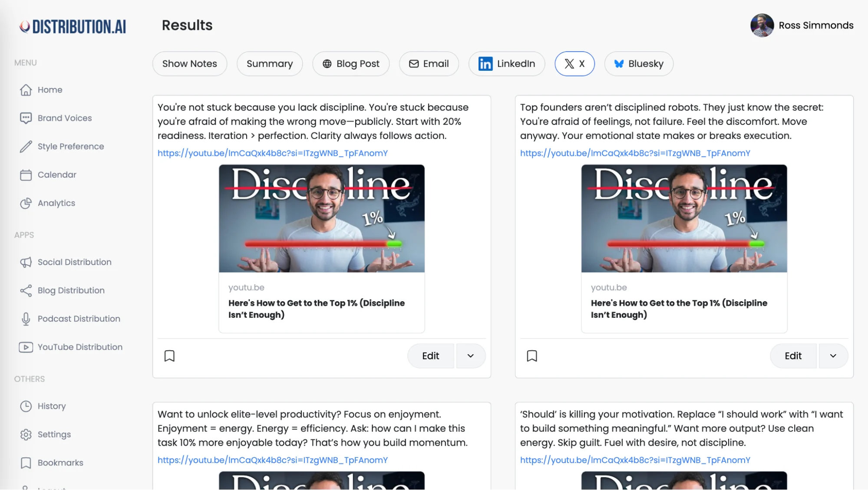Viewport: 868px width, 490px height.
Task: Click the Home house icon
Action: coord(26,90)
